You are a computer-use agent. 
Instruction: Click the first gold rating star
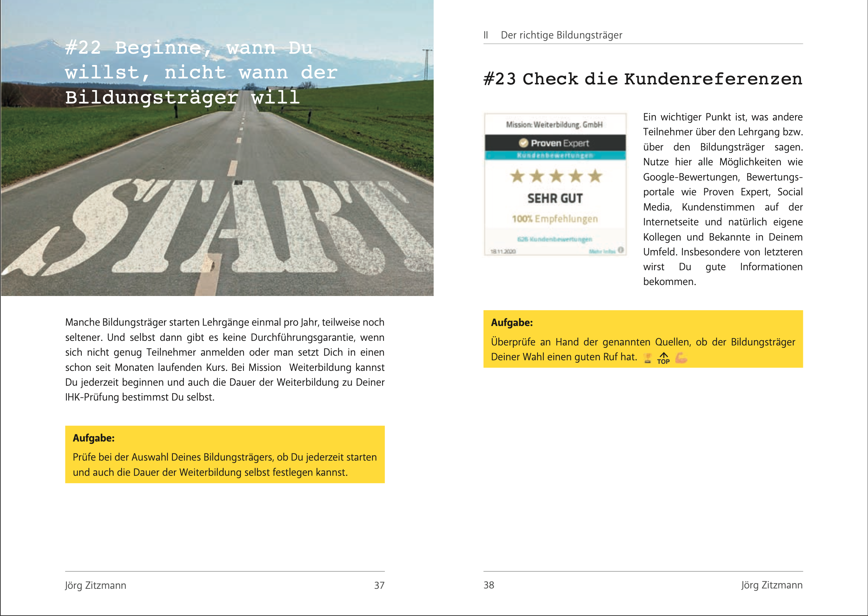(x=517, y=176)
